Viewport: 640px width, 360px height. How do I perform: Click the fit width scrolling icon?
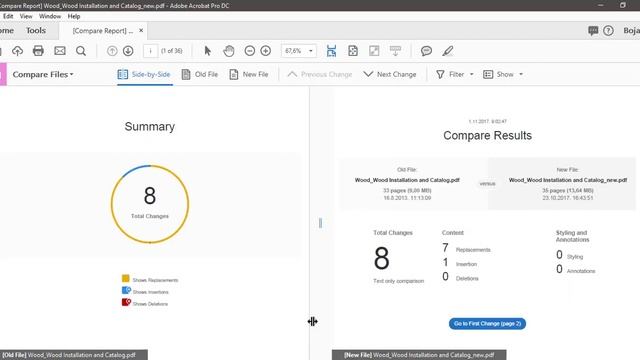click(x=331, y=51)
